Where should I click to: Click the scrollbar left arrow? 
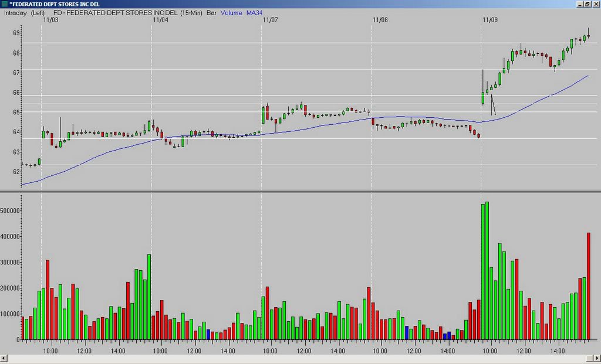tap(3, 358)
